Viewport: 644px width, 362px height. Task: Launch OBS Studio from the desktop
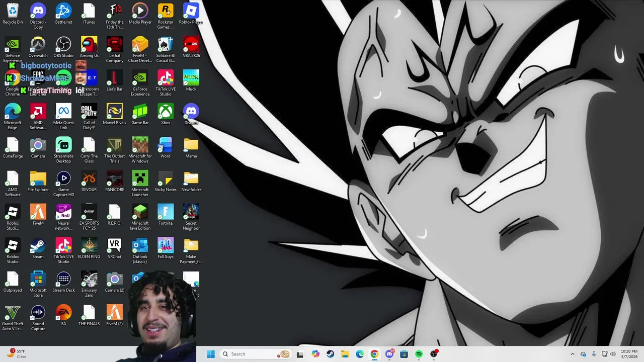[63, 47]
